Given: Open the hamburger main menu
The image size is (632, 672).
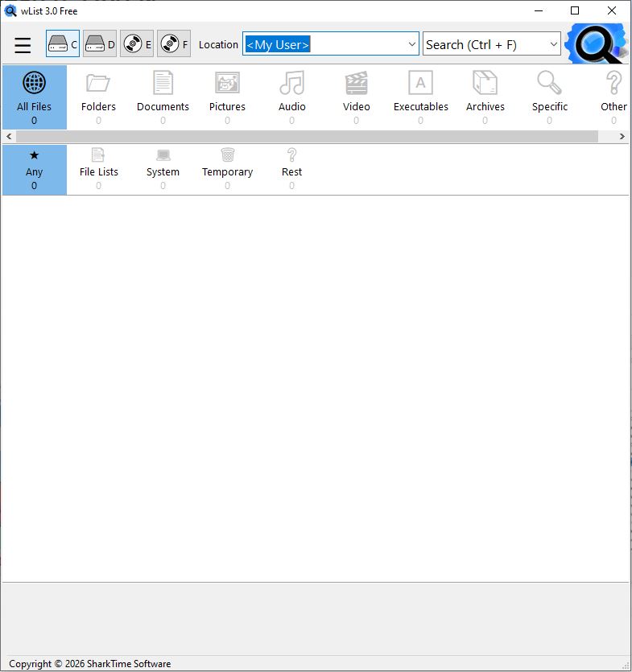Looking at the screenshot, I should click(x=23, y=45).
